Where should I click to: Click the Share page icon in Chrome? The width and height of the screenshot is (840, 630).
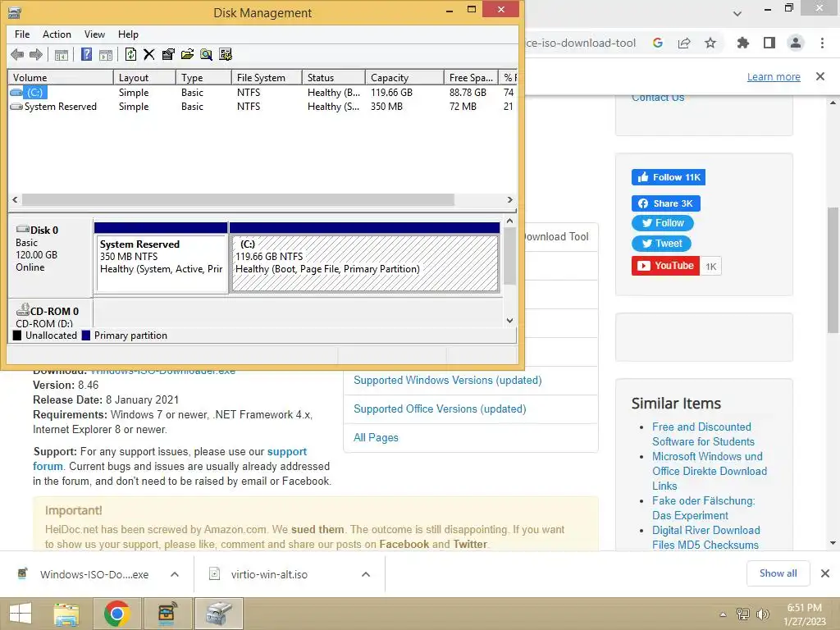click(x=684, y=43)
